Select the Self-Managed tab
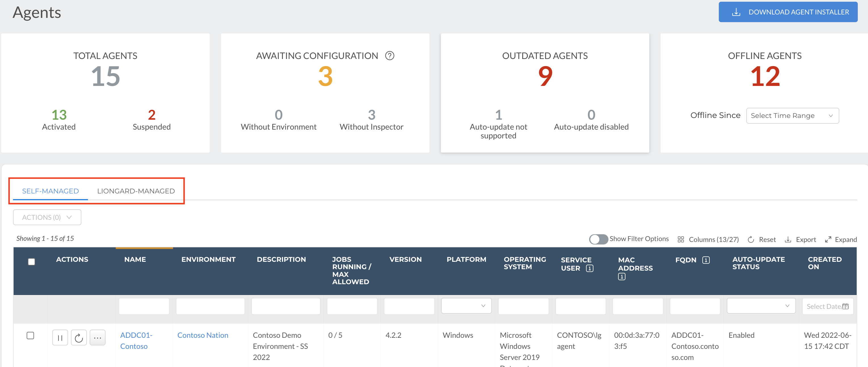 pos(50,191)
